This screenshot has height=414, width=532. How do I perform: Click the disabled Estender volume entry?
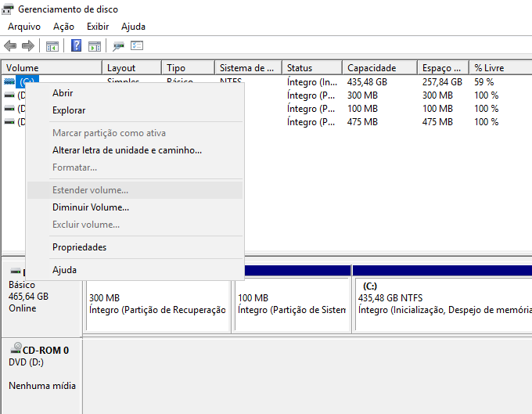tap(135, 190)
